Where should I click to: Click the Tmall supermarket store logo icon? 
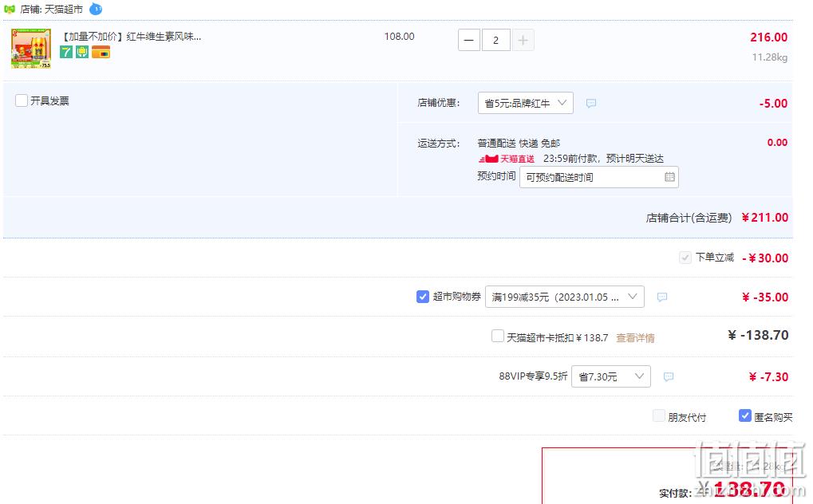coord(10,10)
